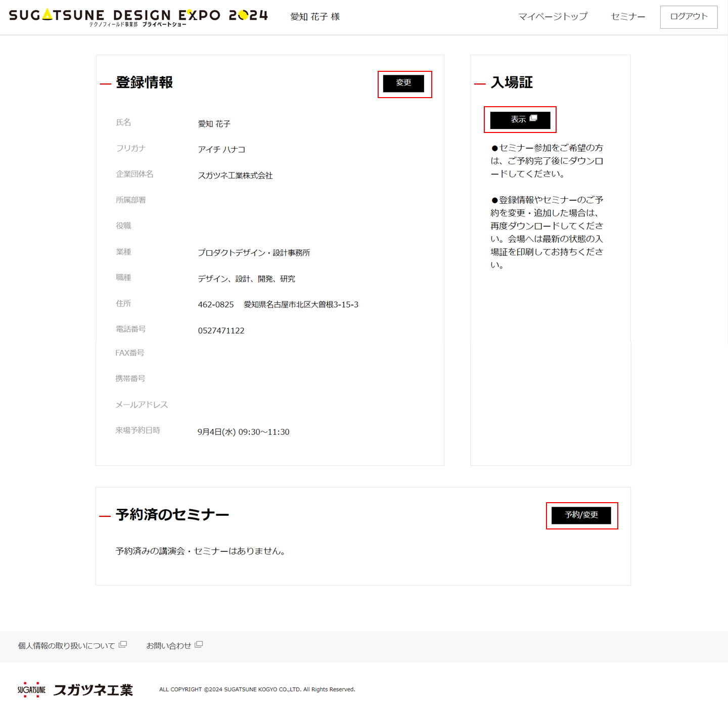
Task: Click the external window icon on 表示 button
Action: tap(533, 118)
